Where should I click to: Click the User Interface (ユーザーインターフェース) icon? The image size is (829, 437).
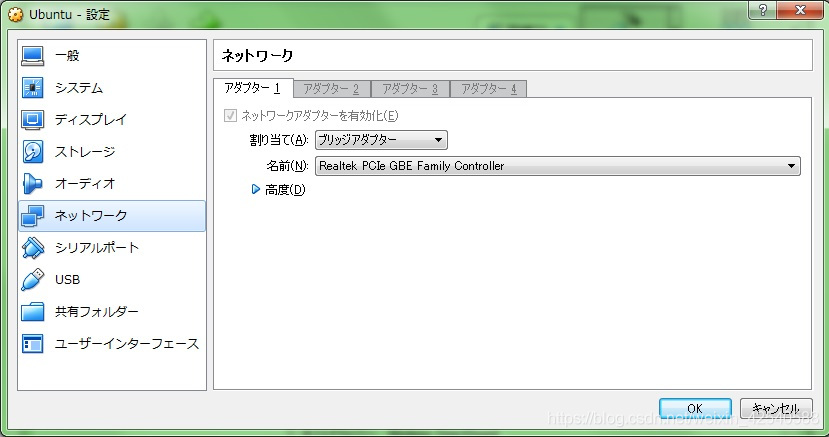33,343
